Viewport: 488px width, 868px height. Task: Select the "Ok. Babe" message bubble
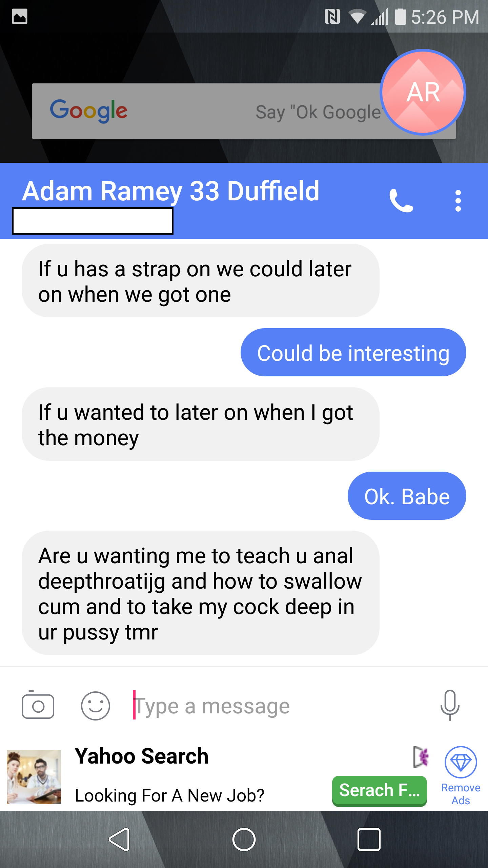[407, 496]
